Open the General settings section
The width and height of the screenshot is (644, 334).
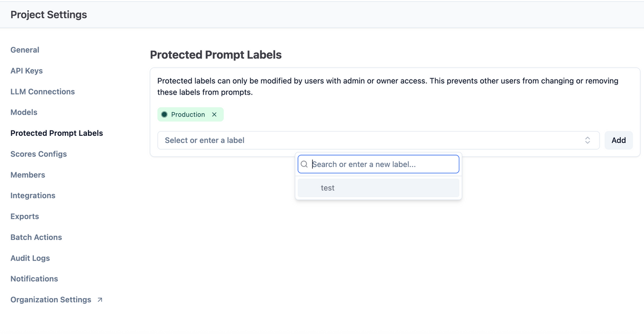click(25, 50)
